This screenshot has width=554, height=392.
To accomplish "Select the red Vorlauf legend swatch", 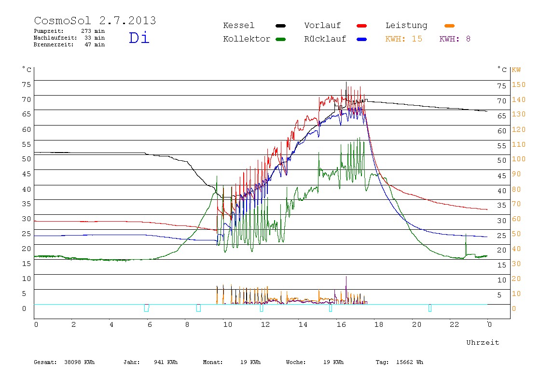I will click(362, 26).
